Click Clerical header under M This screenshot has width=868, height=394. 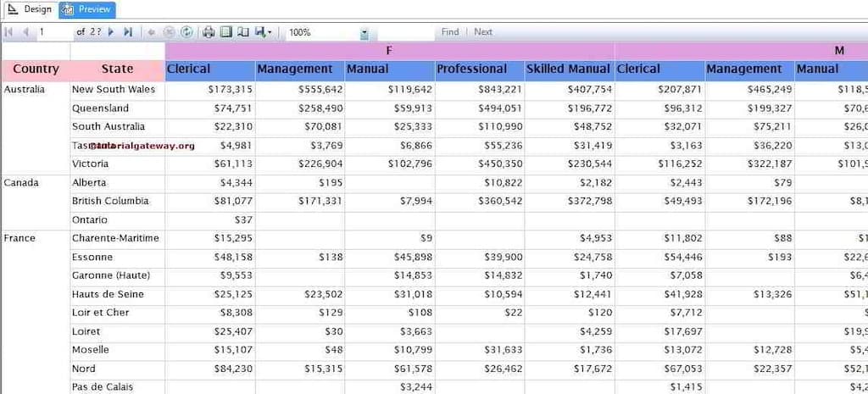point(659,69)
